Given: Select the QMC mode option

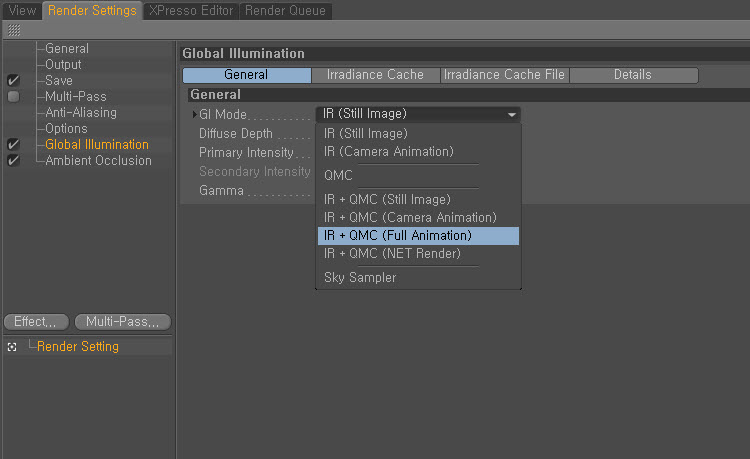Looking at the screenshot, I should tap(418, 175).
